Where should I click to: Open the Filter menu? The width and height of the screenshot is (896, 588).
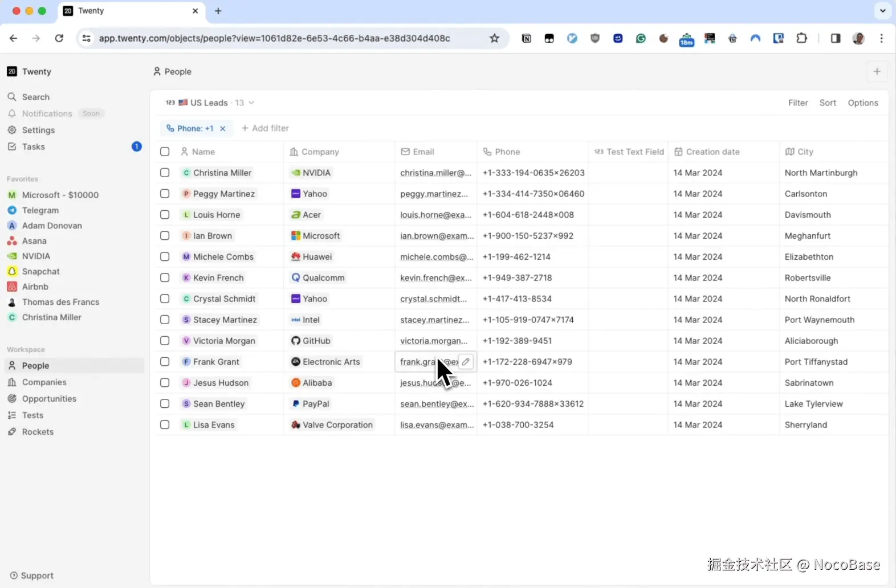pos(798,103)
